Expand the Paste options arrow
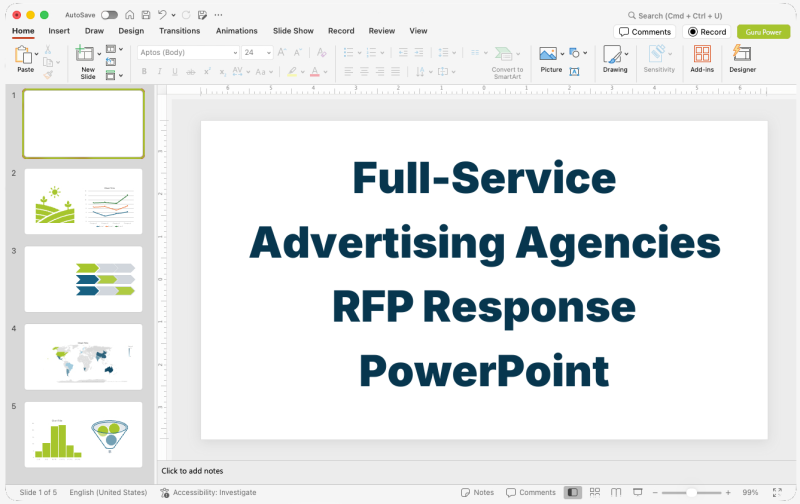Screen dimensions: 800x504 tap(37, 54)
